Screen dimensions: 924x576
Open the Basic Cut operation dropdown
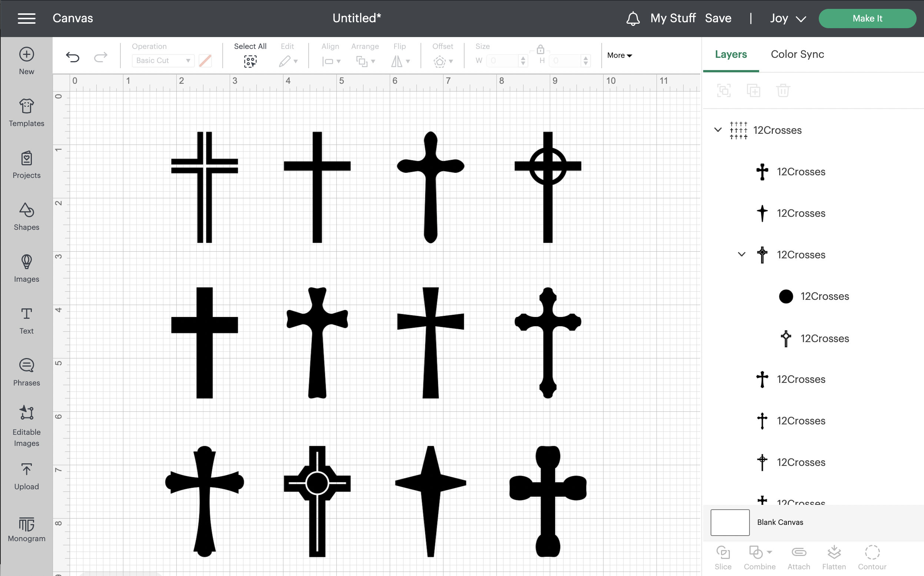[x=163, y=60]
